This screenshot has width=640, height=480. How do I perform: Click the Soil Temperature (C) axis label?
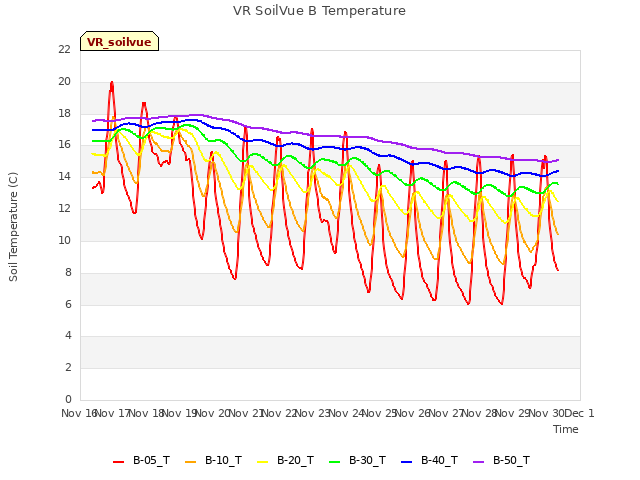13,227
